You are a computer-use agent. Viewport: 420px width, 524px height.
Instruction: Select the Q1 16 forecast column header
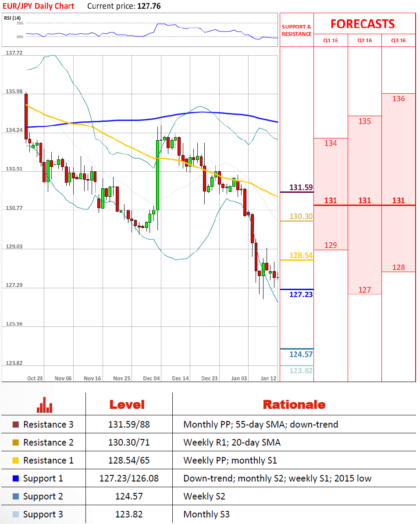[331, 40]
